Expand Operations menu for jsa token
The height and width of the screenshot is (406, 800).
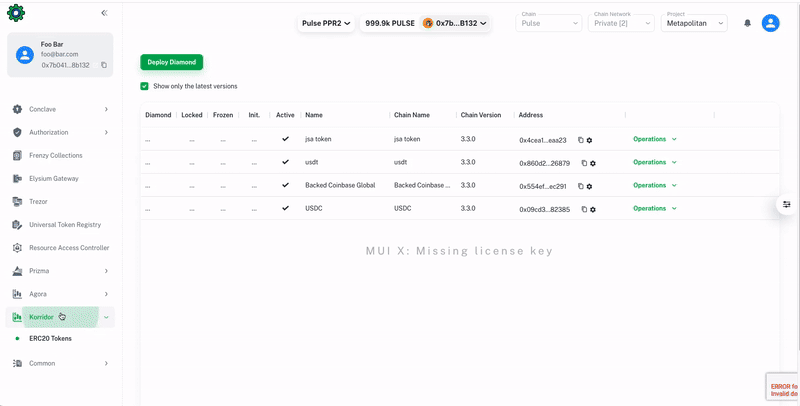(655, 139)
